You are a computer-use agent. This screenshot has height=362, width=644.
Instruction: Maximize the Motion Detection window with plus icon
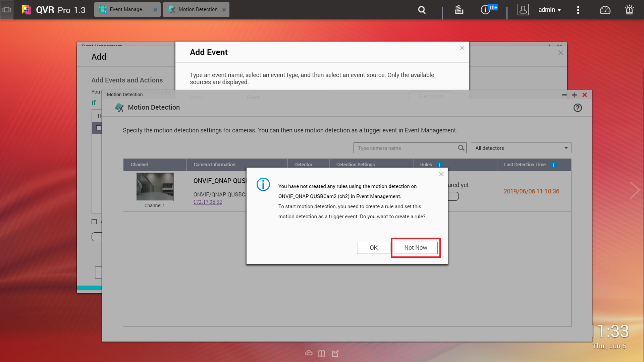(x=575, y=95)
